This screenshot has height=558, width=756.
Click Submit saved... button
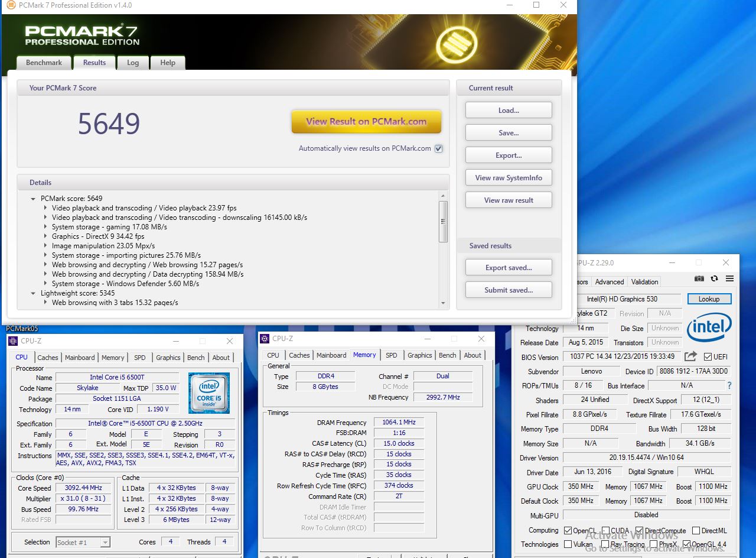click(x=509, y=290)
